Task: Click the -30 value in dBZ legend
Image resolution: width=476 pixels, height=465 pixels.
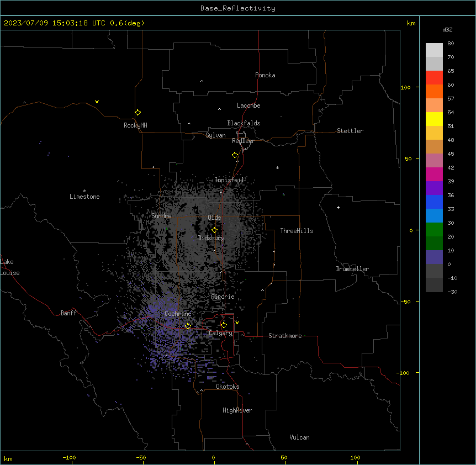Action: [452, 292]
